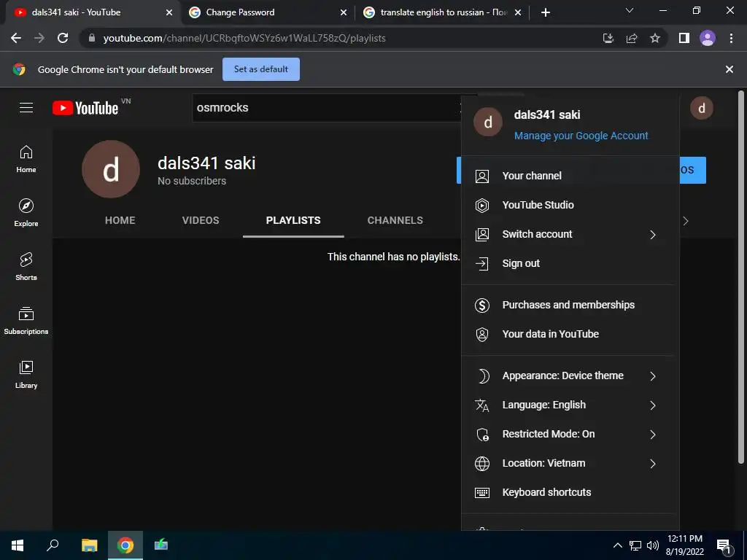The image size is (747, 560).
Task: Expand Appearance: Device theme submenu
Action: point(653,376)
